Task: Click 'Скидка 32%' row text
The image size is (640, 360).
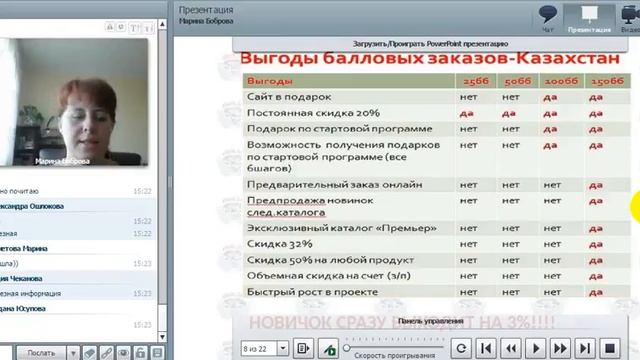Action: tap(280, 244)
